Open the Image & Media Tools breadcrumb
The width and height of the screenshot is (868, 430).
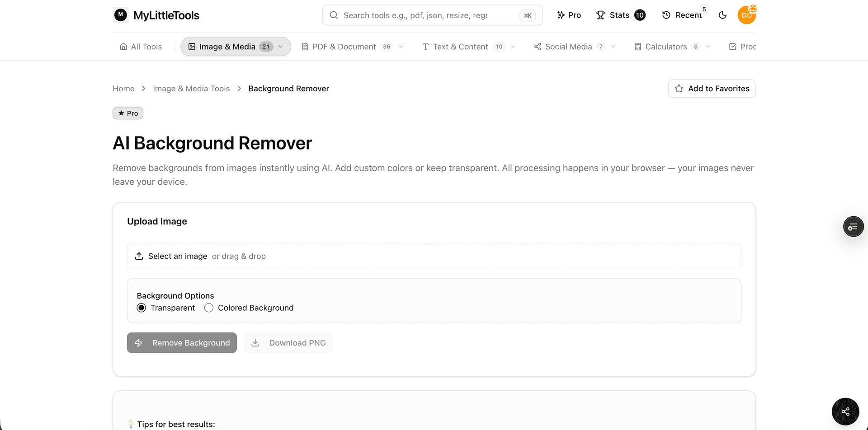(x=191, y=89)
